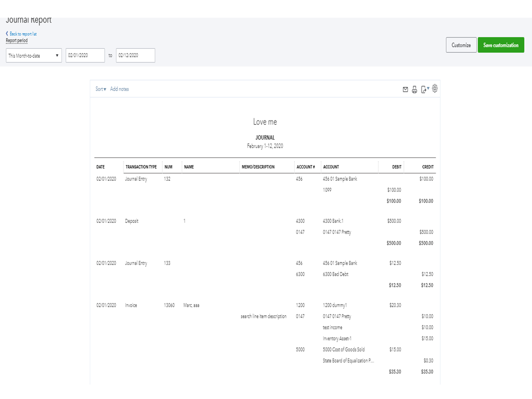Print the journal report

pos(415,88)
